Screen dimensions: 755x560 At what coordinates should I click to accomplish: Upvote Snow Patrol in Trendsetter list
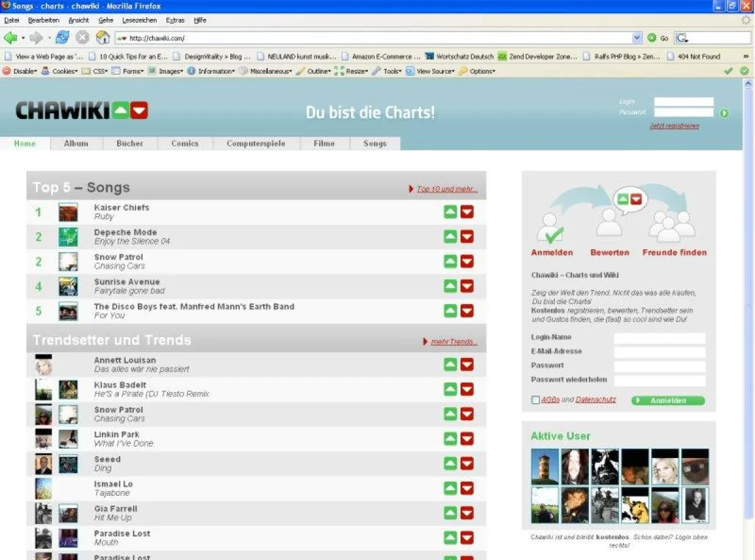tap(450, 414)
